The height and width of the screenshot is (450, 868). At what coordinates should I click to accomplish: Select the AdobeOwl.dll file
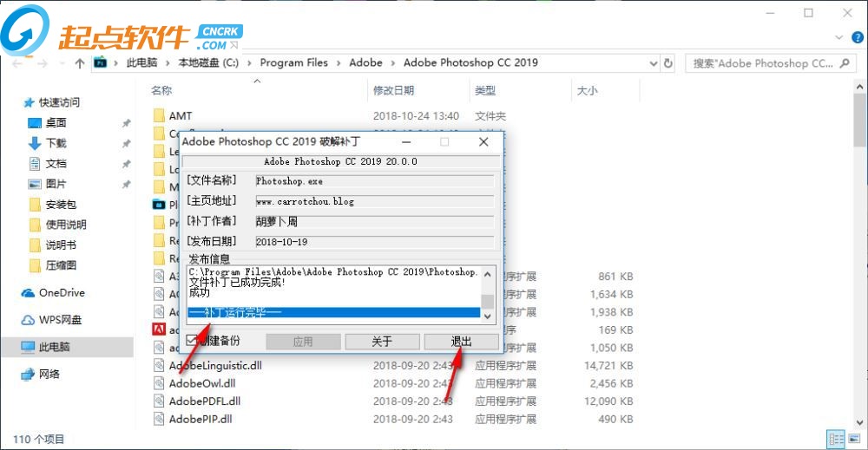[202, 383]
